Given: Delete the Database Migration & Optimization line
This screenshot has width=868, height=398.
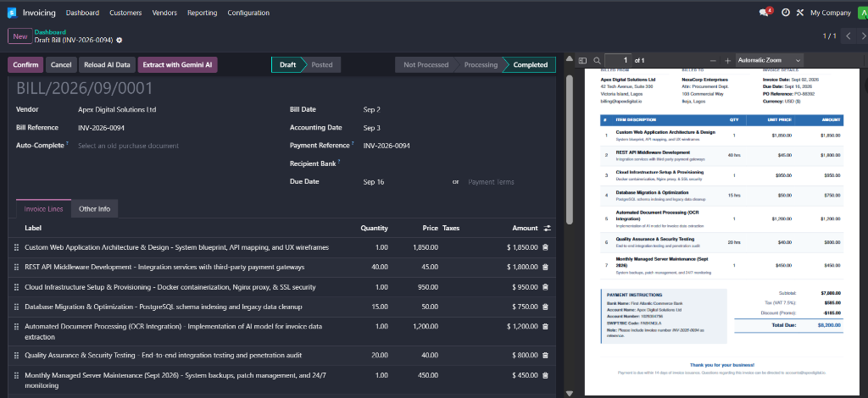Looking at the screenshot, I should pyautogui.click(x=545, y=307).
